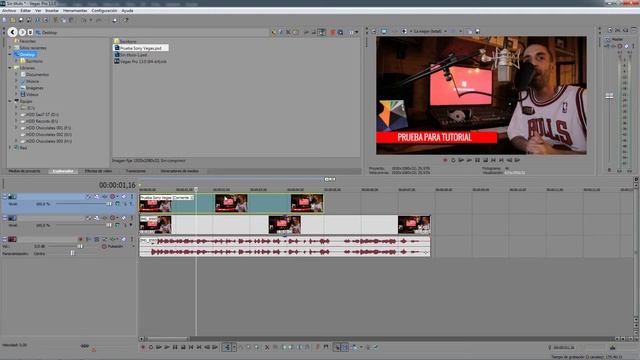Screen dimensions: 640x360
Task: Collapse the Equipo tree node
Action: (x=10, y=101)
